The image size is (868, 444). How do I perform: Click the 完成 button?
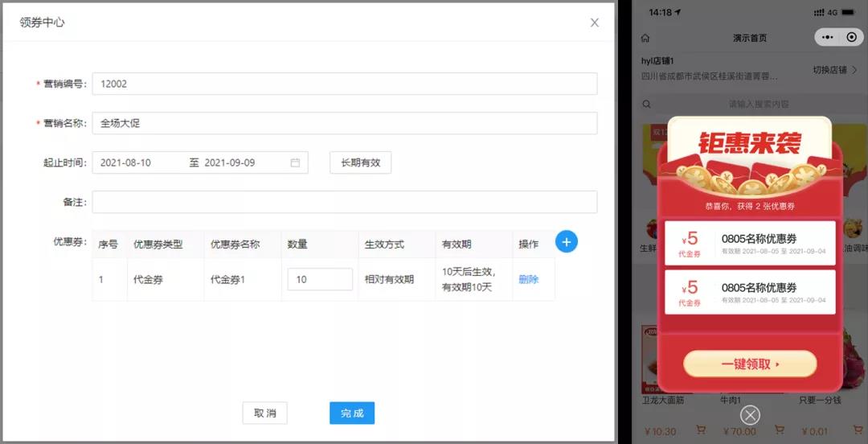352,413
